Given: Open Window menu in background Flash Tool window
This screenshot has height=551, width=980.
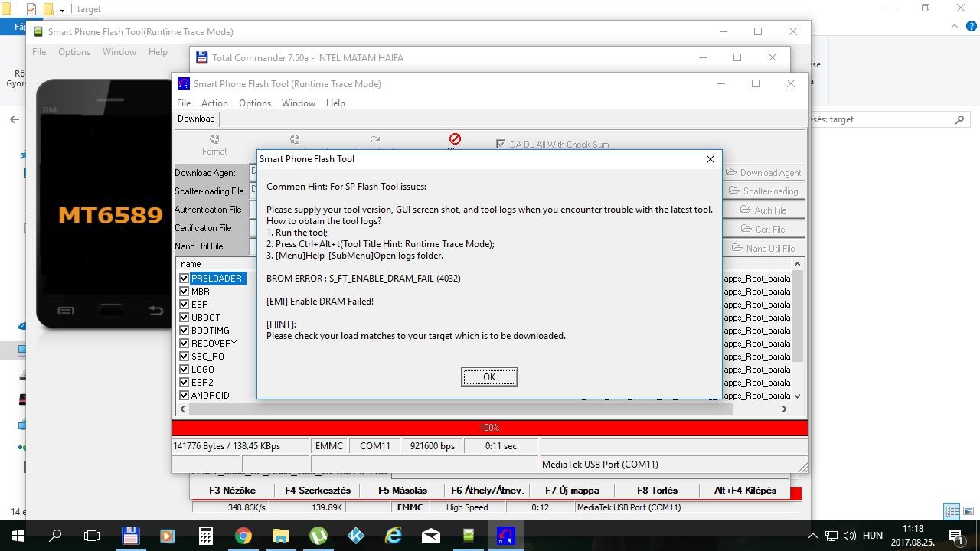Looking at the screenshot, I should pyautogui.click(x=119, y=52).
